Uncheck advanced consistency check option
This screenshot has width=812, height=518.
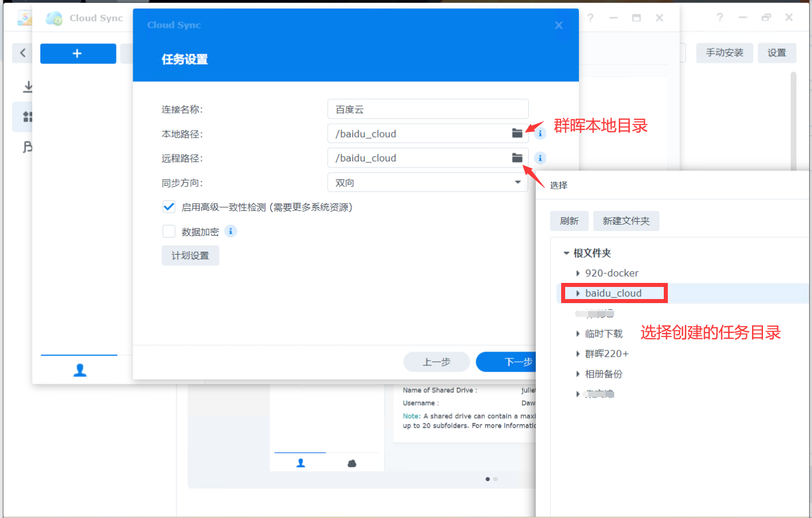(168, 207)
